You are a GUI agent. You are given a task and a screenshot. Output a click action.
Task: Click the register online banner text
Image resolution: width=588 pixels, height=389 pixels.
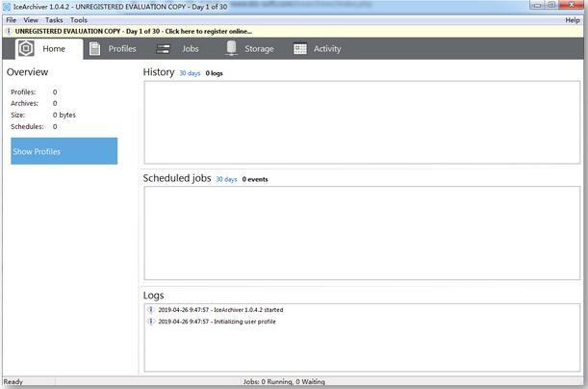[134, 31]
